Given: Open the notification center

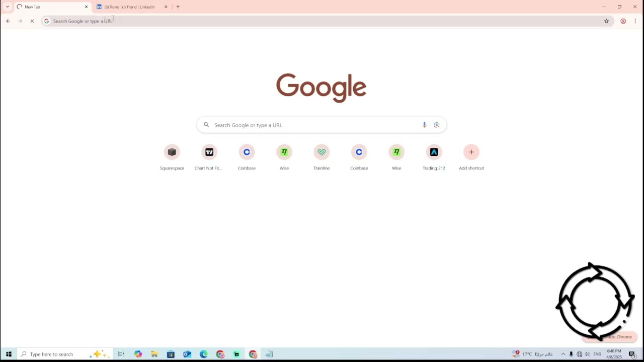Looking at the screenshot, I should [x=632, y=354].
